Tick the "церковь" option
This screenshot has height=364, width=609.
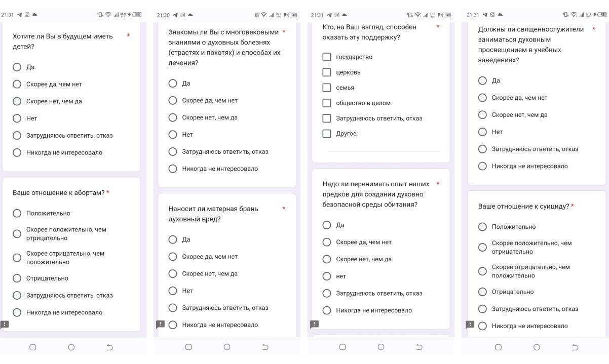(327, 72)
